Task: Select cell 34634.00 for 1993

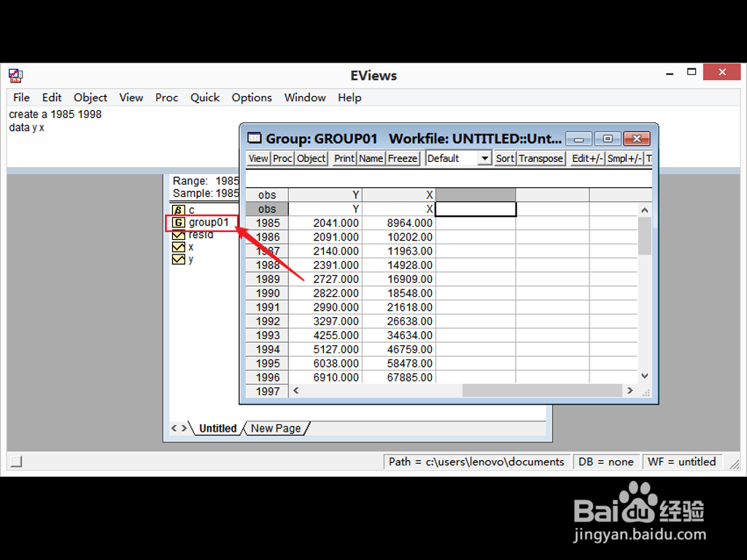Action: [x=399, y=335]
